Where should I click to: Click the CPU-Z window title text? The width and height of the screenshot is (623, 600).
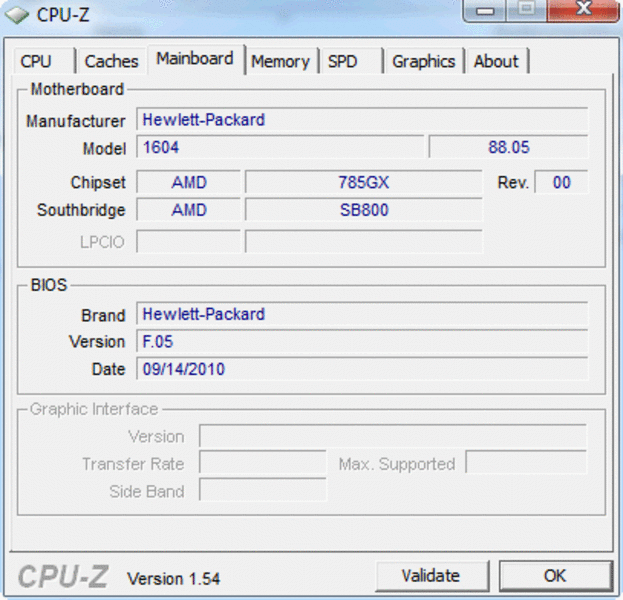tap(63, 15)
